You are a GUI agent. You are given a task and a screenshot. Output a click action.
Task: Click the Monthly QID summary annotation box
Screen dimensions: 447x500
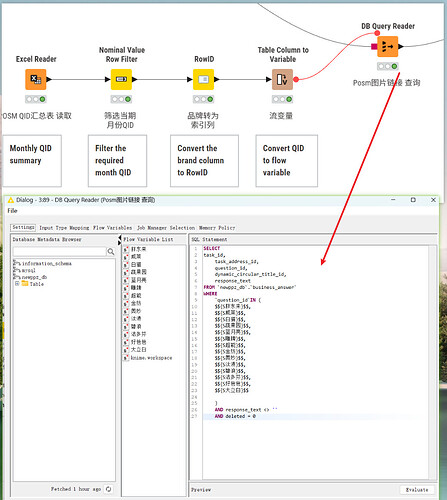click(32, 161)
